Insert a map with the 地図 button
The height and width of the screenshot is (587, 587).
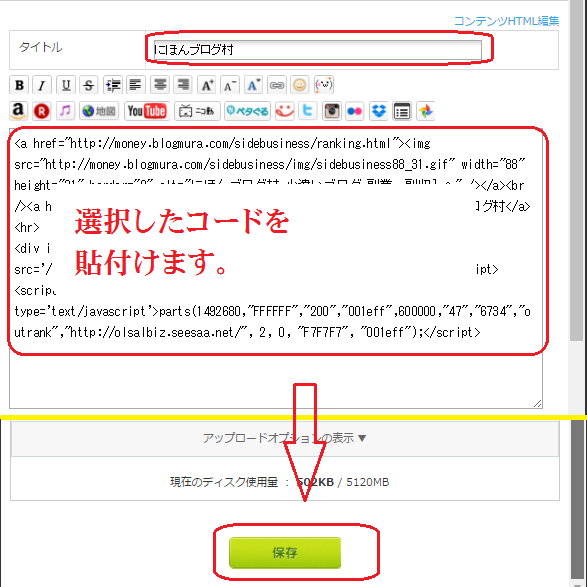tap(99, 111)
